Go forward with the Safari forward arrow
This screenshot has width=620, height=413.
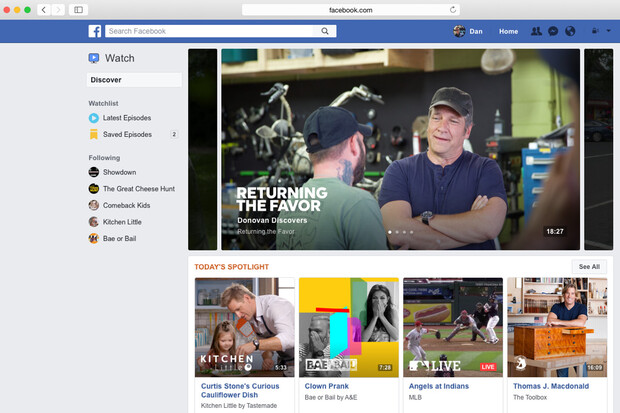[58, 10]
